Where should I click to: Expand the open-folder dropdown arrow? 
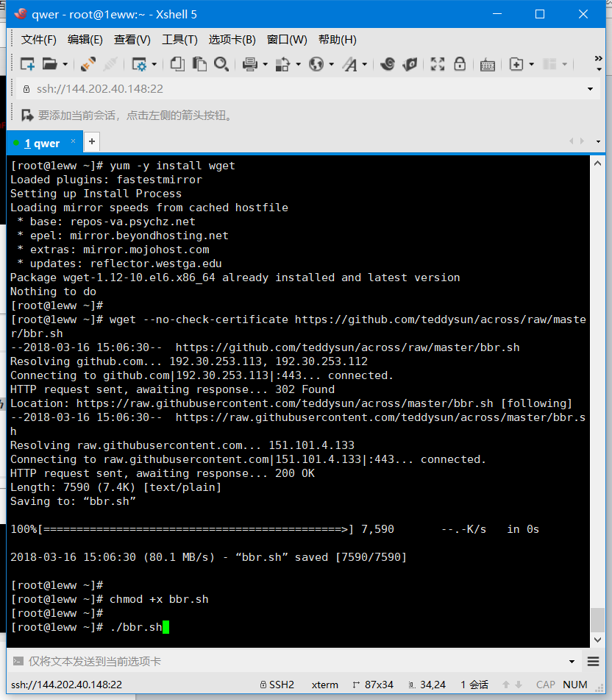65,65
